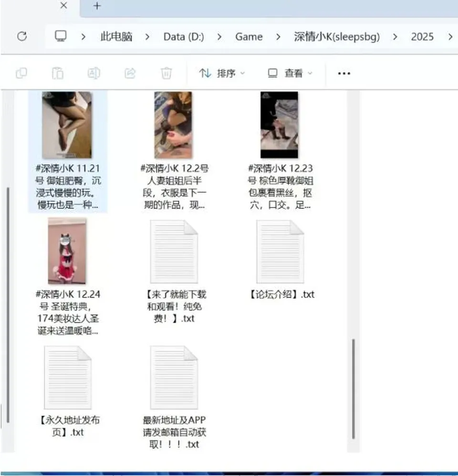Select the 【论坛介绍】.txt file icon

[281, 251]
